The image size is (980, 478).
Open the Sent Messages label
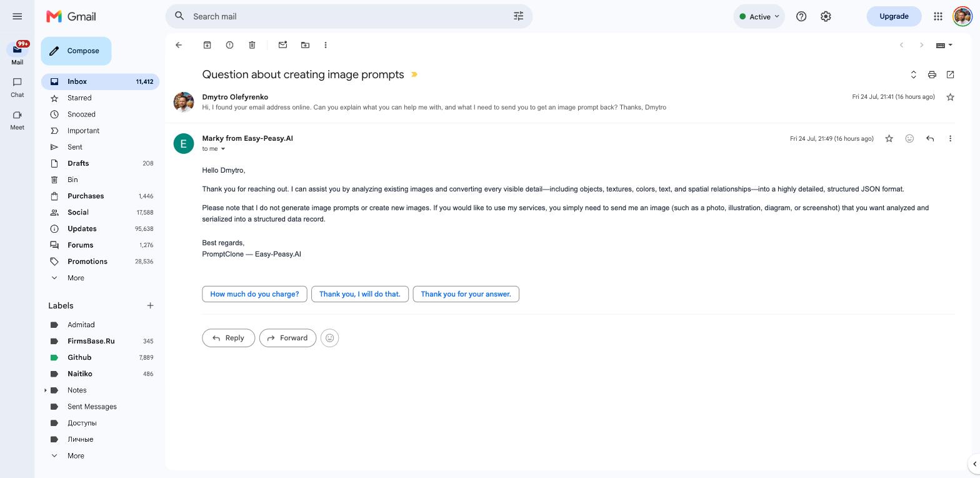coord(100,407)
